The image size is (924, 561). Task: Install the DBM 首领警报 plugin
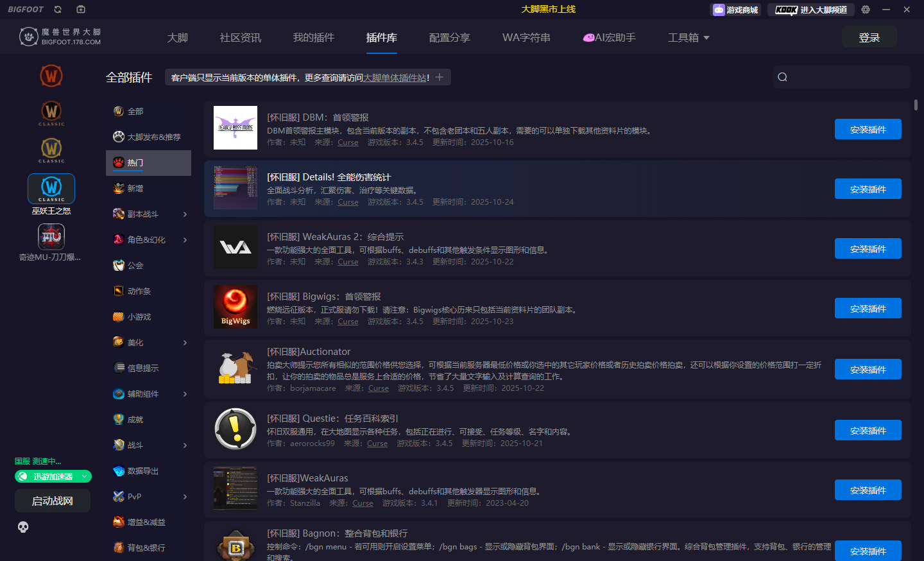tap(868, 129)
